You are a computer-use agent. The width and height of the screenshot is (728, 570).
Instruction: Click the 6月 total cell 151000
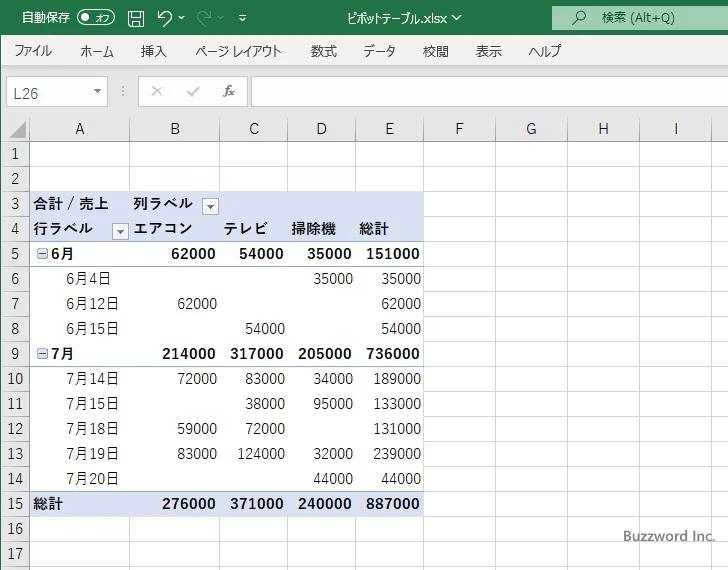click(x=390, y=254)
